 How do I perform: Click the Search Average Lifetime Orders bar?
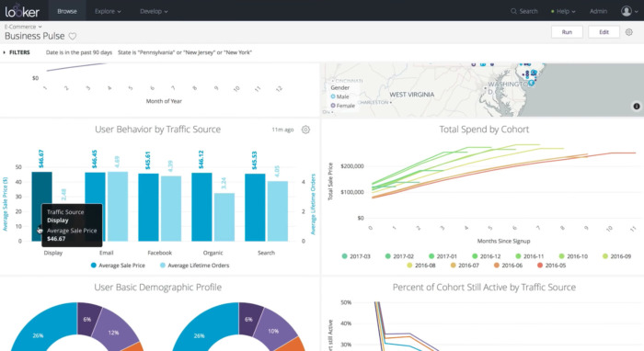(x=278, y=211)
